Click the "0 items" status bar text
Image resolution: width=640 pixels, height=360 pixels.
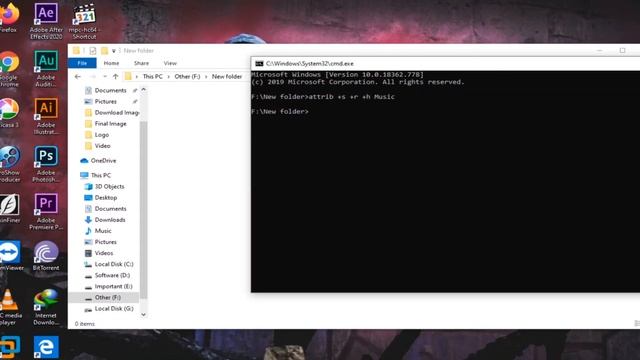[84, 324]
